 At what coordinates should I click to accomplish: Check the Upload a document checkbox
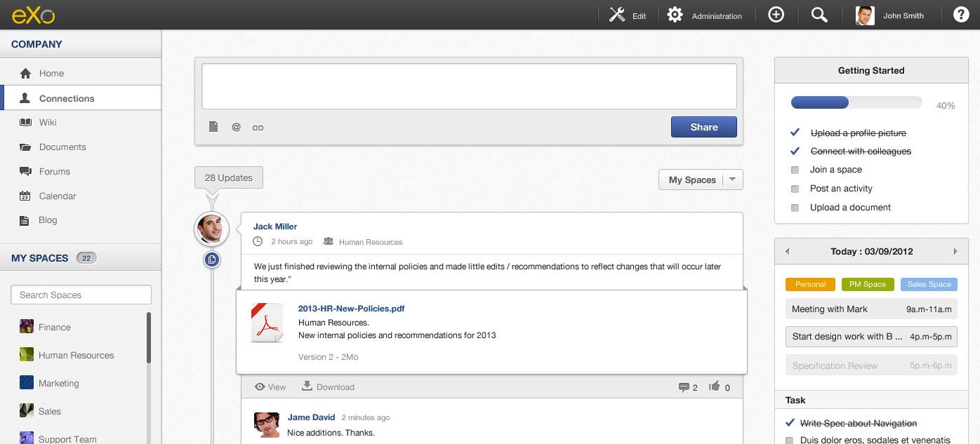coord(795,208)
